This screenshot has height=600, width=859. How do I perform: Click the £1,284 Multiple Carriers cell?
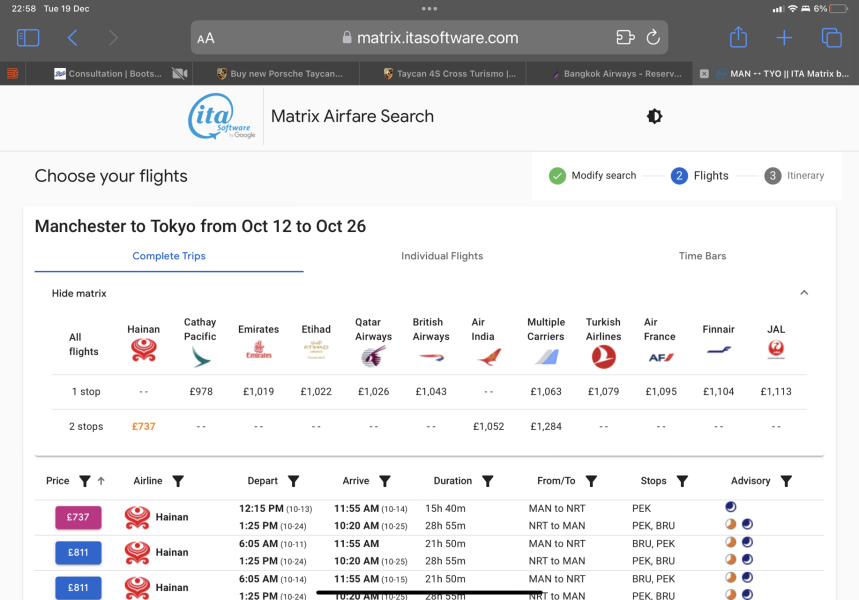coord(546,426)
